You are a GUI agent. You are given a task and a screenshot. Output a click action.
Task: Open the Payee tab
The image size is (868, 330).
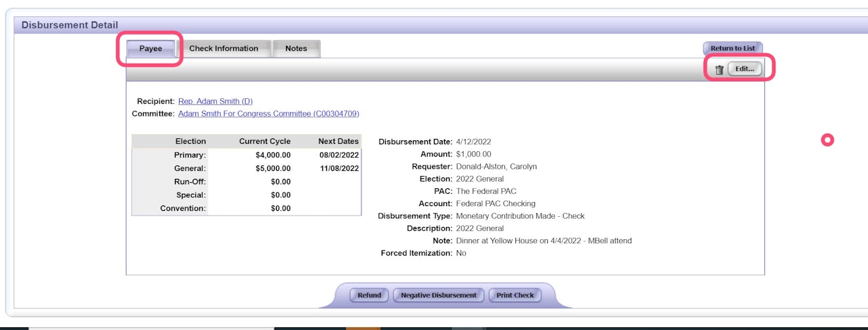point(151,49)
